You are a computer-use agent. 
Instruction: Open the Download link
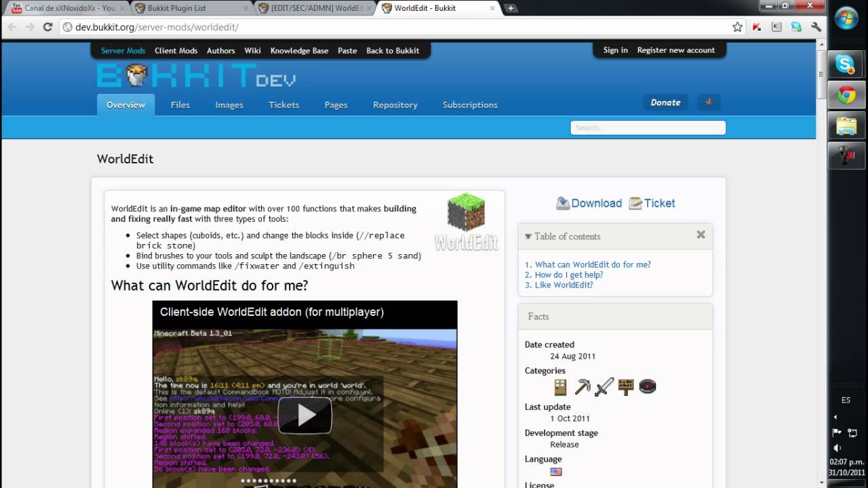[589, 203]
